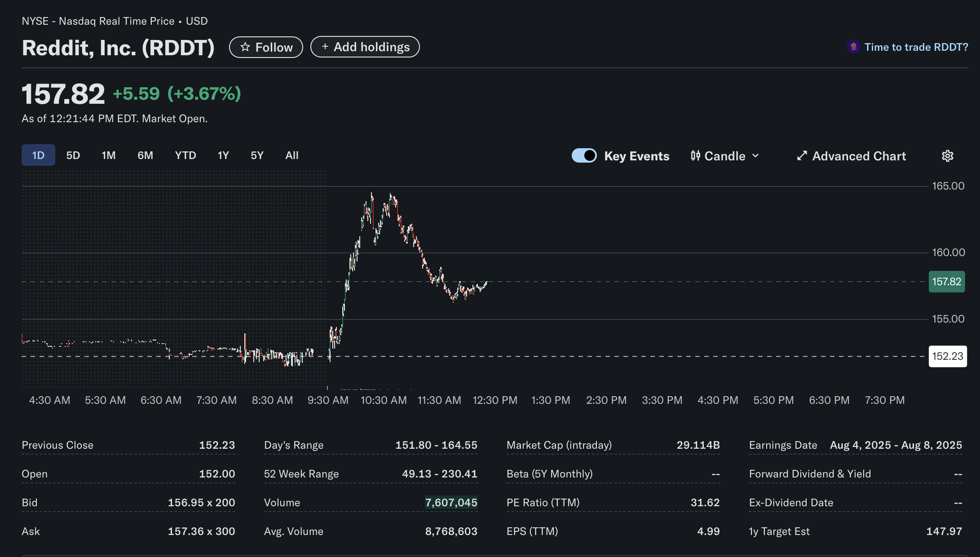Click Beta (5Y Monthly) label

[x=550, y=474]
